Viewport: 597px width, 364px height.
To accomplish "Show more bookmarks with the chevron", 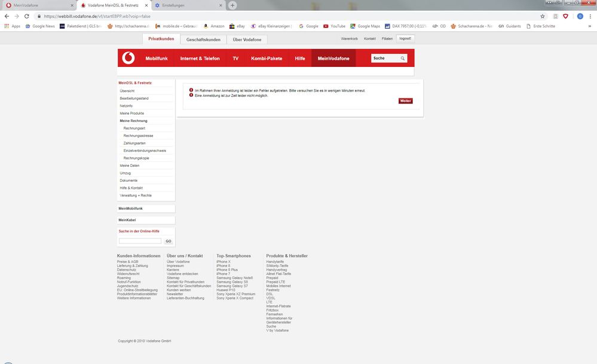I will click(590, 26).
